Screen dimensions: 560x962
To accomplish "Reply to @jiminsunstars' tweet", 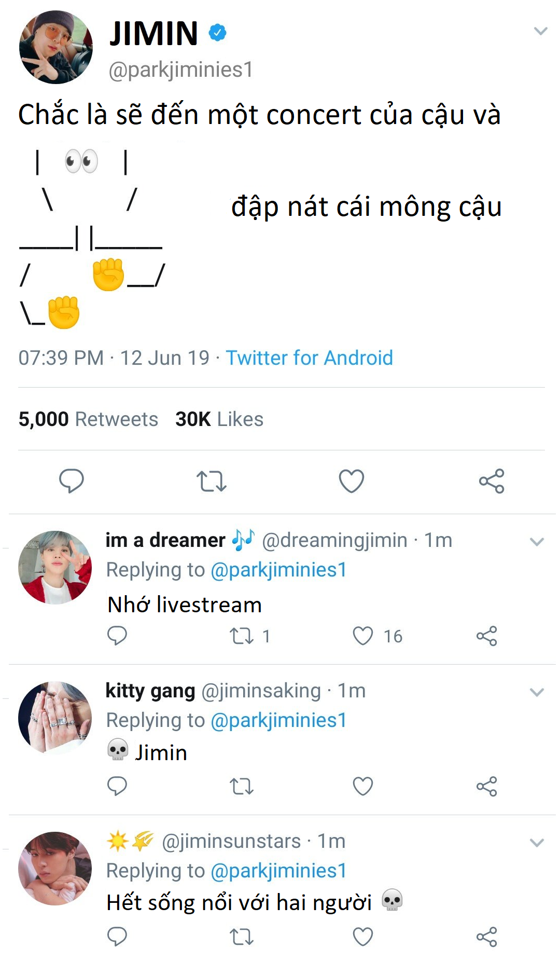I will [x=117, y=937].
